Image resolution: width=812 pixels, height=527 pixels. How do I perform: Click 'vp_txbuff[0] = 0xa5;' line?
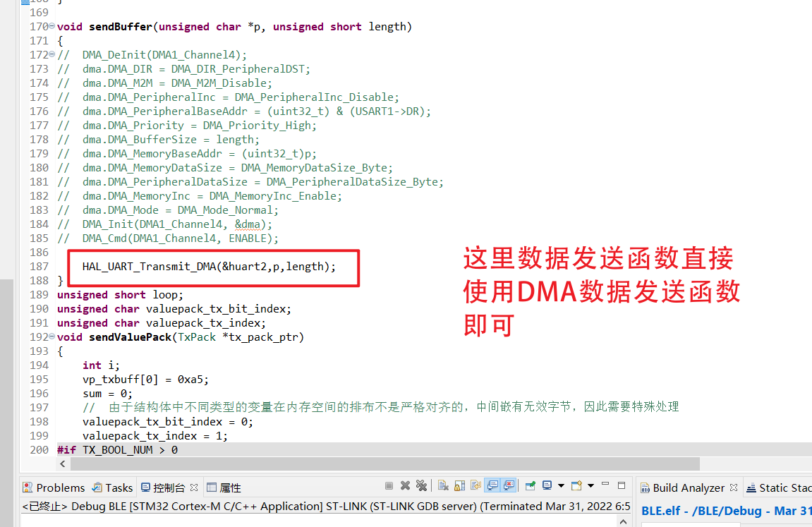(x=145, y=380)
